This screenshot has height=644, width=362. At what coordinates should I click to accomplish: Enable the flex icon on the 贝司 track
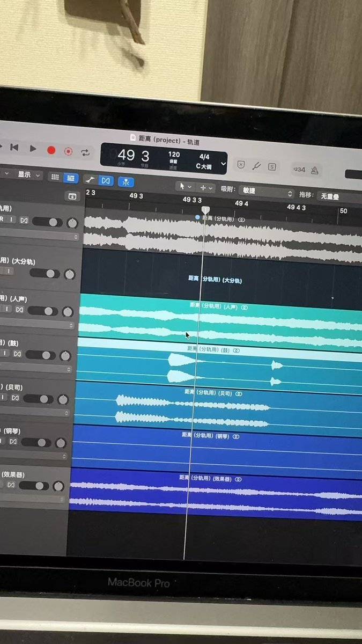pos(15,398)
